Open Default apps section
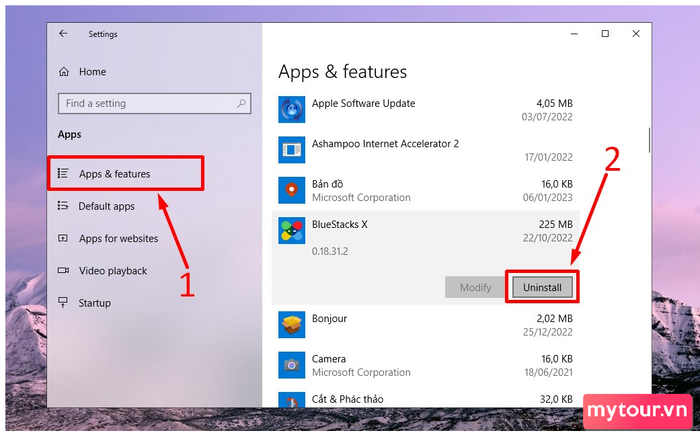The height and width of the screenshot is (439, 700). tap(106, 206)
